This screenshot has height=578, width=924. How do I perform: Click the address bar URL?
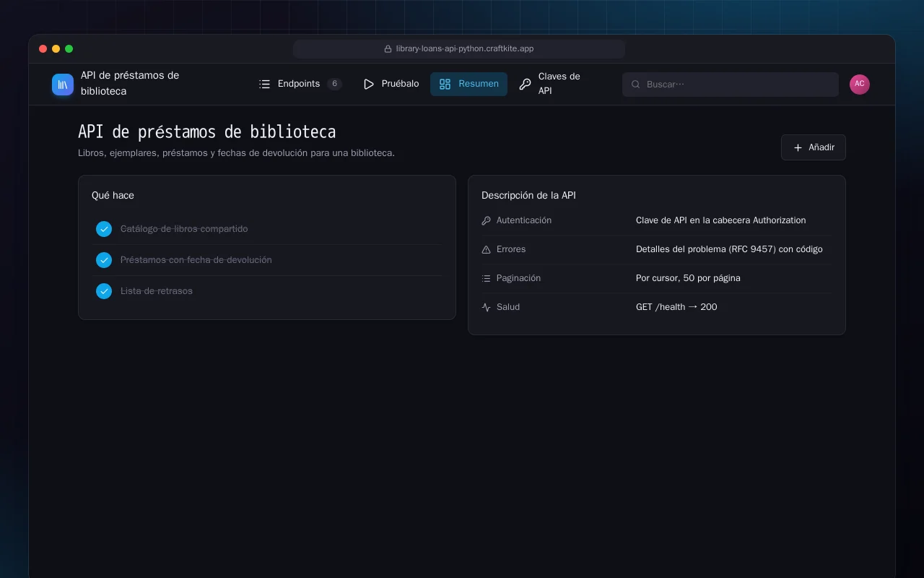point(465,49)
